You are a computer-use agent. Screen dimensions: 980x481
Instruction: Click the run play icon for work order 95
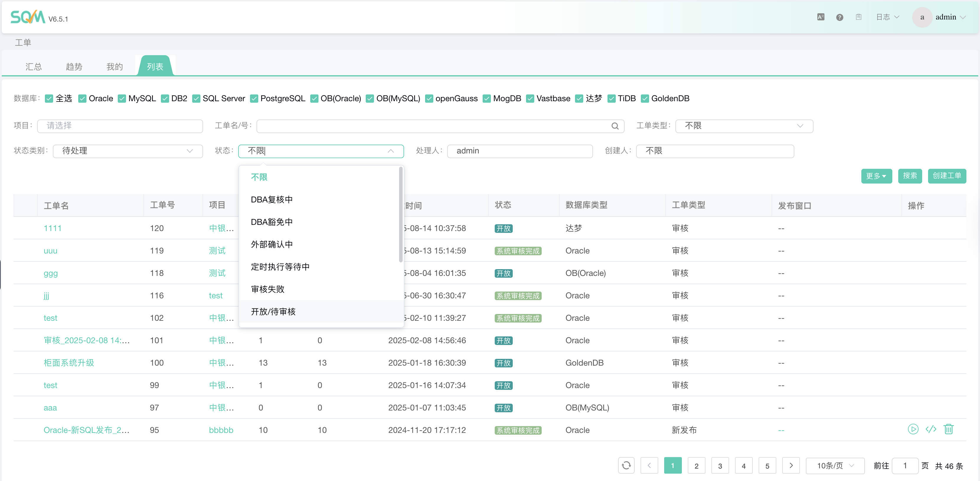(913, 429)
